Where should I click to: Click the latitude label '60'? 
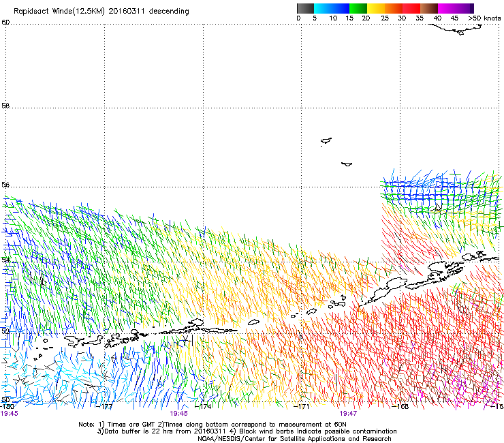(x=5, y=22)
